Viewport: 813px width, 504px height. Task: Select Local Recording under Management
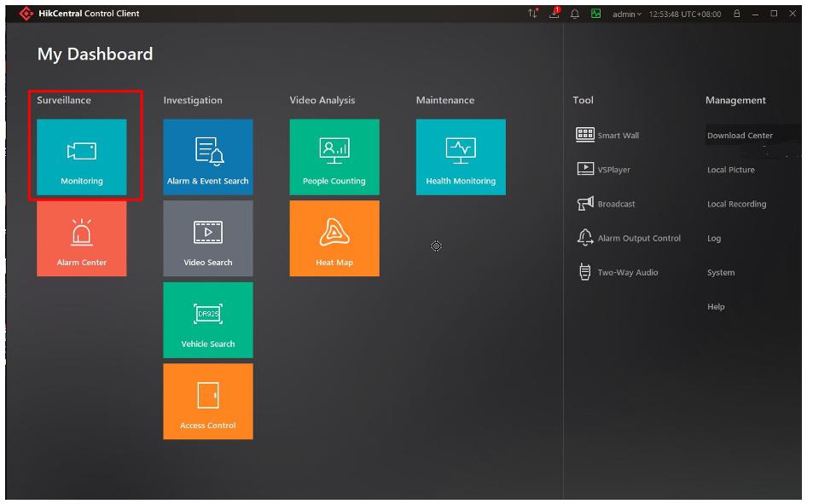(x=736, y=204)
